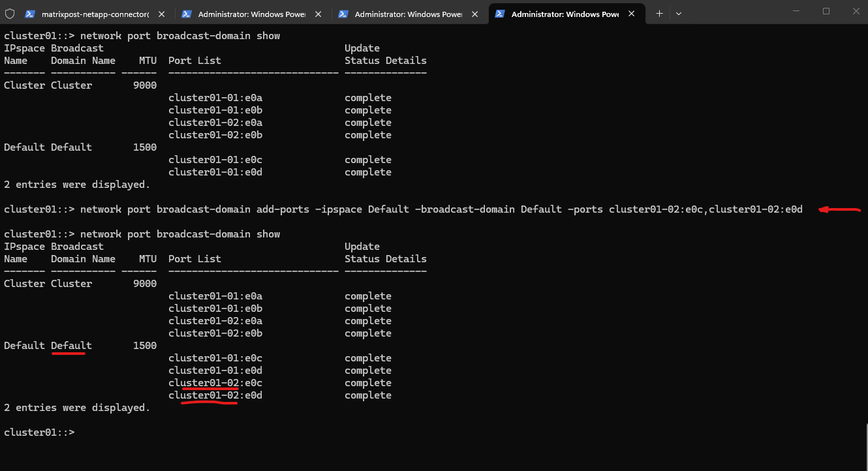This screenshot has height=471, width=868.
Task: Click the underlined cluster01-02:e0d port entry
Action: pyautogui.click(x=215, y=395)
